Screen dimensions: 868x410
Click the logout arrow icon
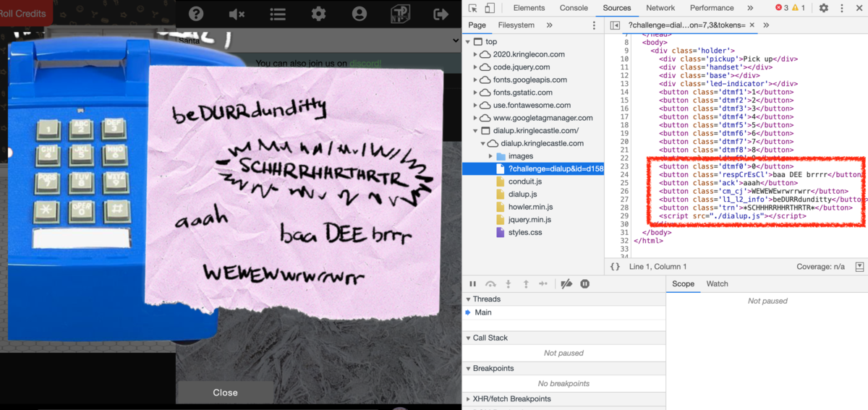click(x=441, y=14)
